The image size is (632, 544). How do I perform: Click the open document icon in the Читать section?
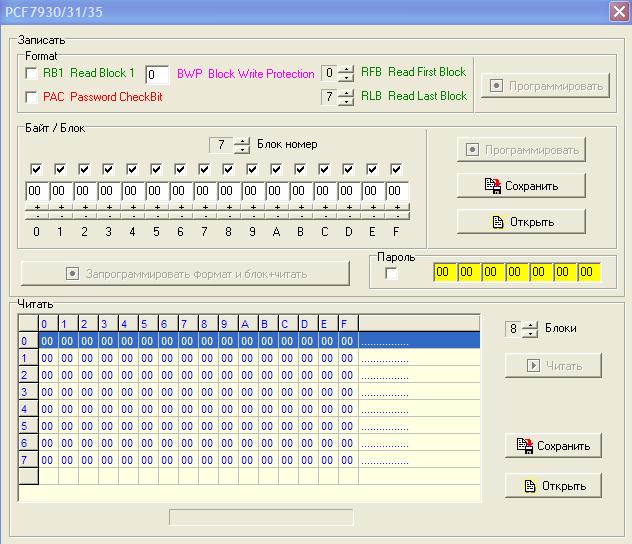pyautogui.click(x=530, y=486)
